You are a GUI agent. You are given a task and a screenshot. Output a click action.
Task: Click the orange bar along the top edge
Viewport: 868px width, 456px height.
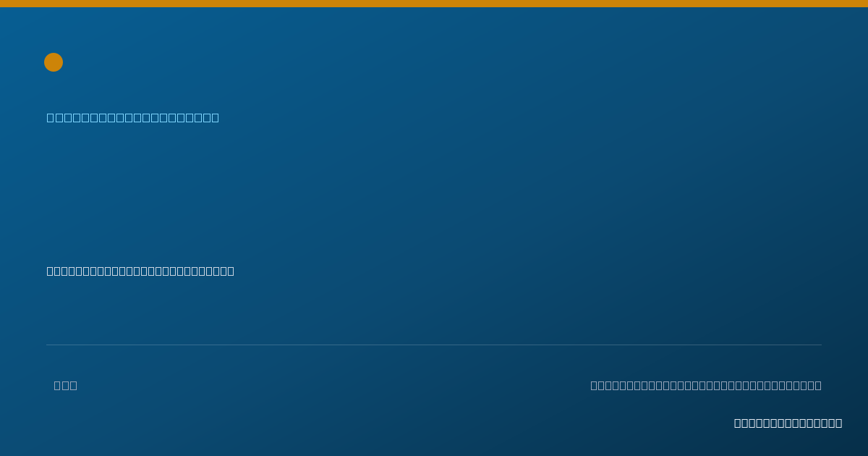(x=434, y=4)
